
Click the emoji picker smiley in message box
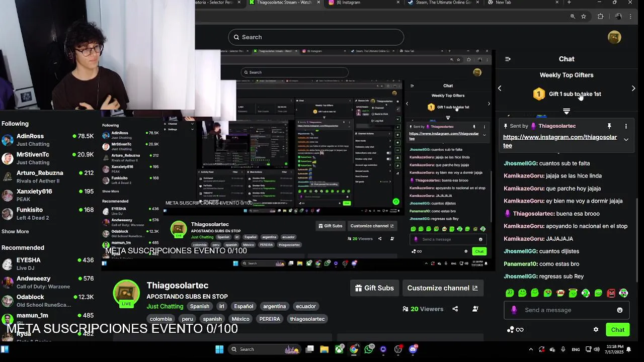(620, 310)
